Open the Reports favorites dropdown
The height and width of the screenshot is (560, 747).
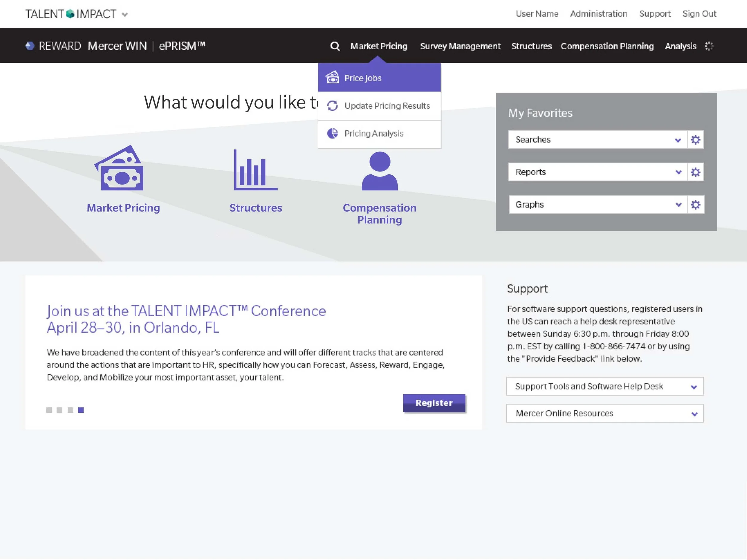coord(598,172)
